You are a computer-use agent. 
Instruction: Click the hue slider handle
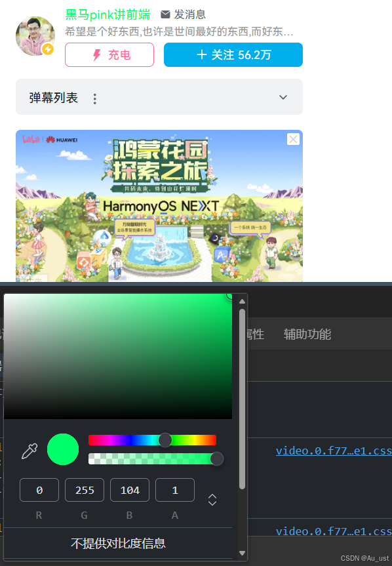165,440
